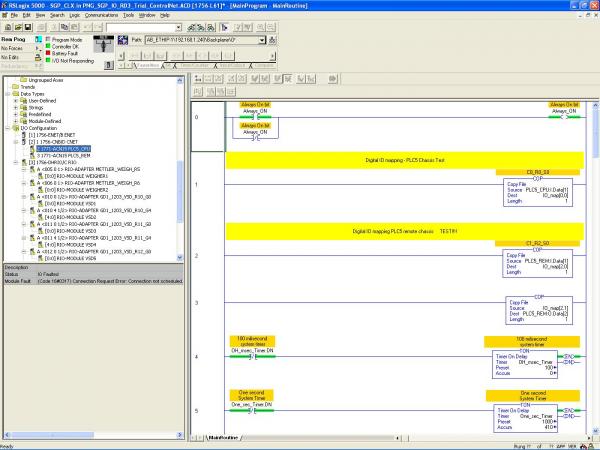
Task: Open the Logic menu
Action: point(75,15)
